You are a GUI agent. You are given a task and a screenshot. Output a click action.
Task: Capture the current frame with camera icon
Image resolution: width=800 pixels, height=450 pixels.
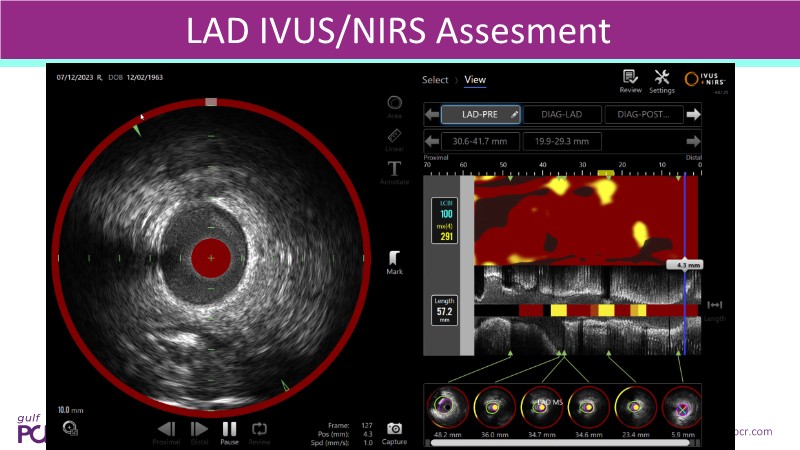click(394, 432)
